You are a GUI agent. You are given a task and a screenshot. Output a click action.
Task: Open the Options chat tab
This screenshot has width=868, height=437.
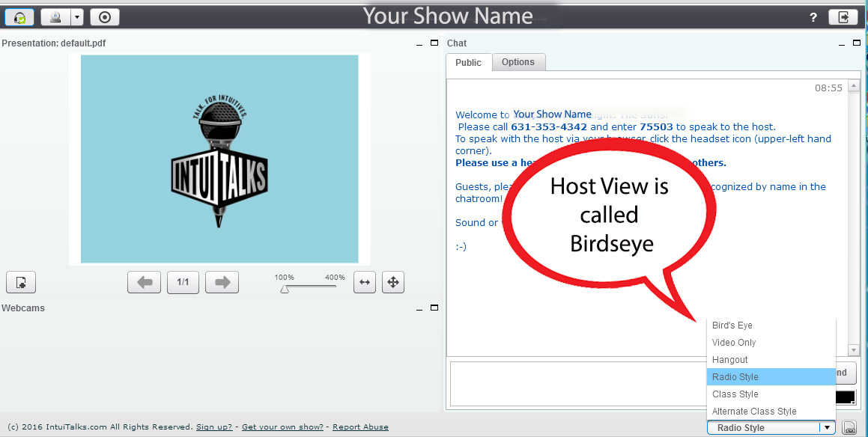[x=518, y=62]
